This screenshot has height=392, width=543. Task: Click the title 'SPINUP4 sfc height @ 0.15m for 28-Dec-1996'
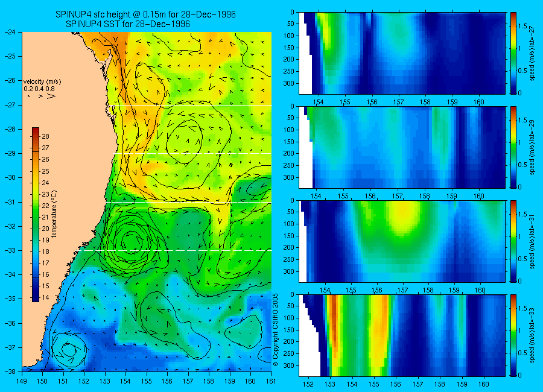145,14
